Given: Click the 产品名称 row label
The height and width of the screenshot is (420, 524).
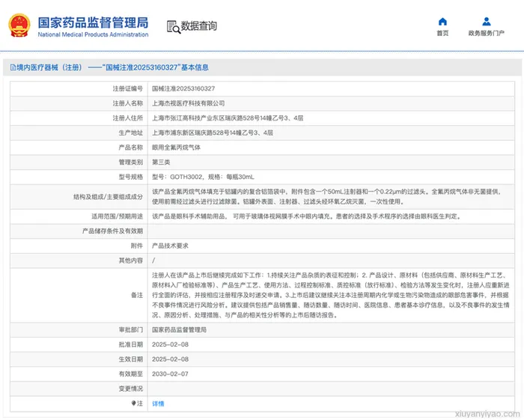Looking at the screenshot, I should 131,147.
